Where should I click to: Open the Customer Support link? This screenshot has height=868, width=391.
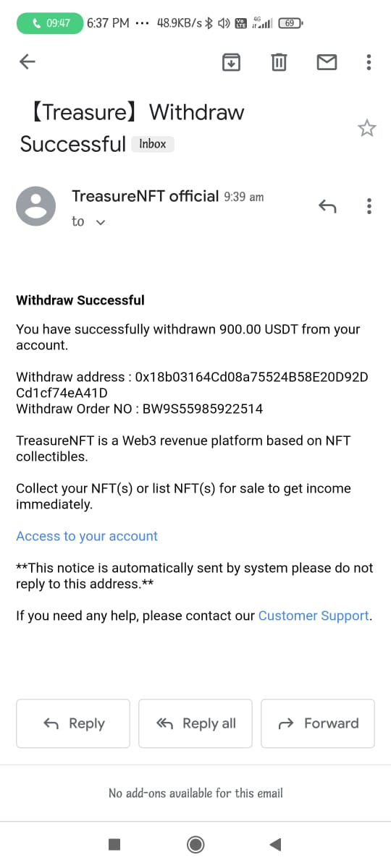[314, 616]
